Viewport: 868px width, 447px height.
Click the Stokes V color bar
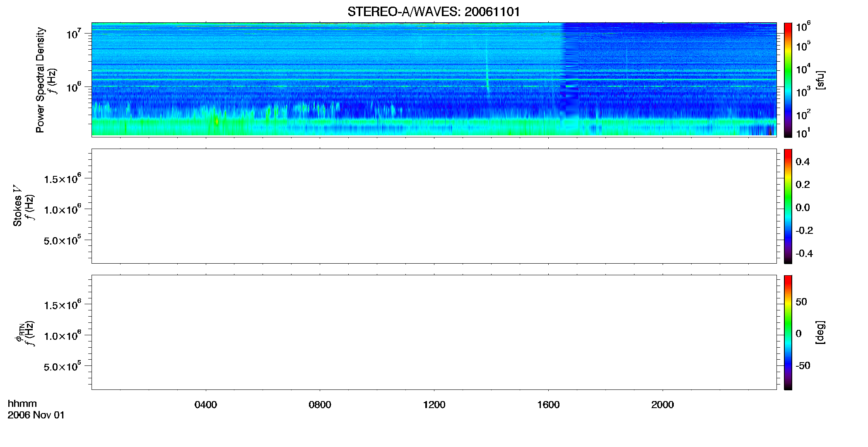[788, 206]
